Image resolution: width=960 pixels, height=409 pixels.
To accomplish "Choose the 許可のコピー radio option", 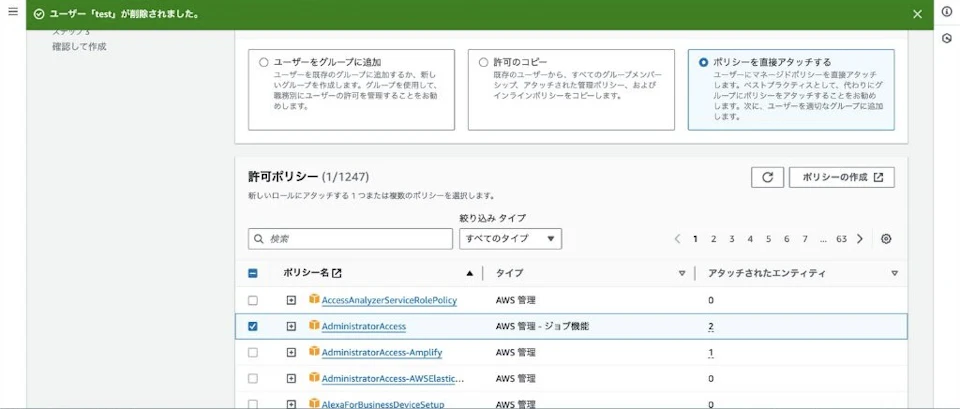I will [484, 62].
